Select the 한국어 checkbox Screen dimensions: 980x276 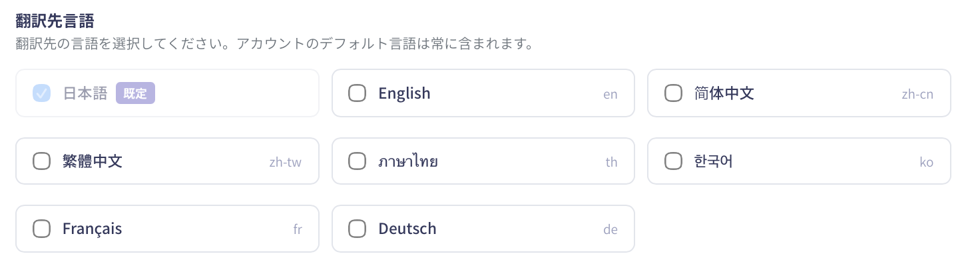tap(673, 161)
